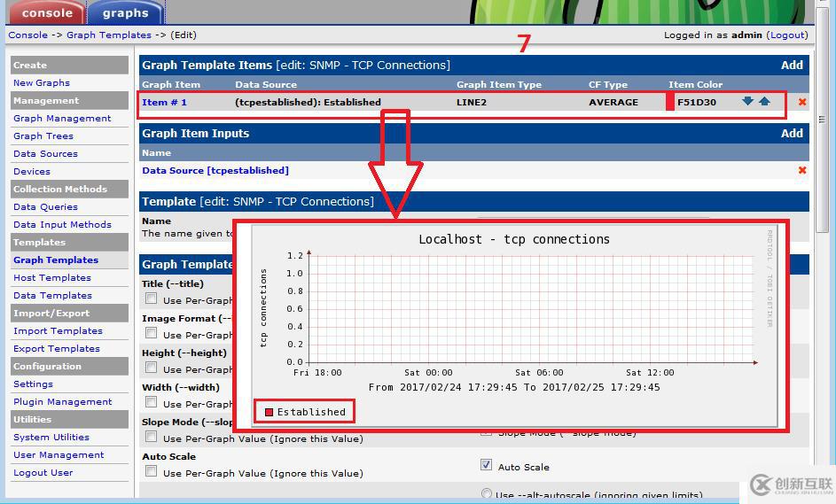The width and height of the screenshot is (836, 504).
Task: Click the (tcpestablished): Established data source cell
Action: pyautogui.click(x=309, y=102)
